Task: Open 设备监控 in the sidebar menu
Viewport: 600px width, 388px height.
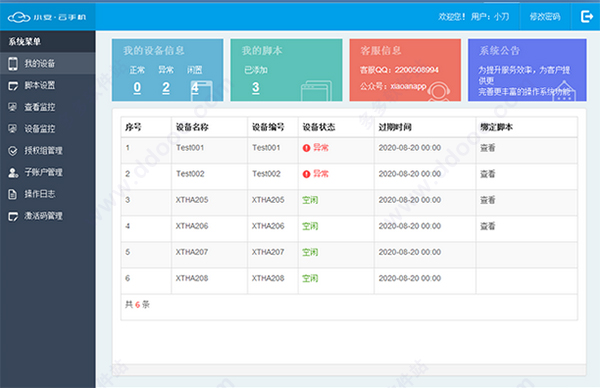Action: point(47,129)
